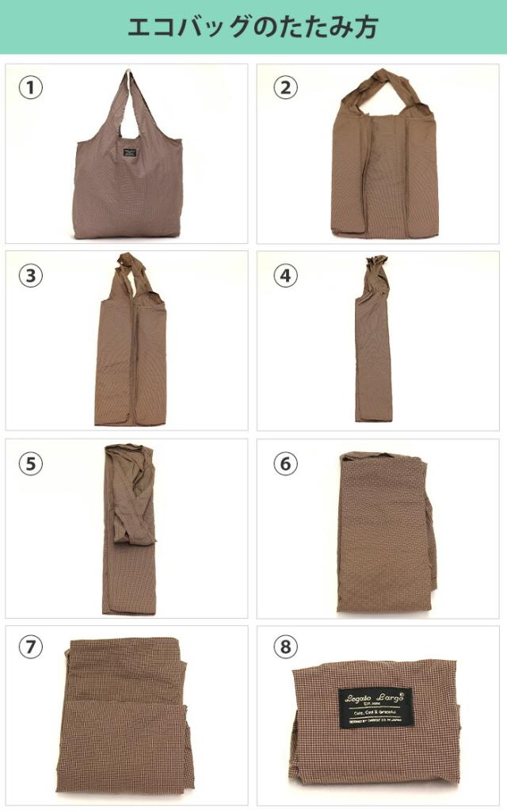
Task: Click the bag handles in step 1 photo
Action: pyautogui.click(x=128, y=104)
